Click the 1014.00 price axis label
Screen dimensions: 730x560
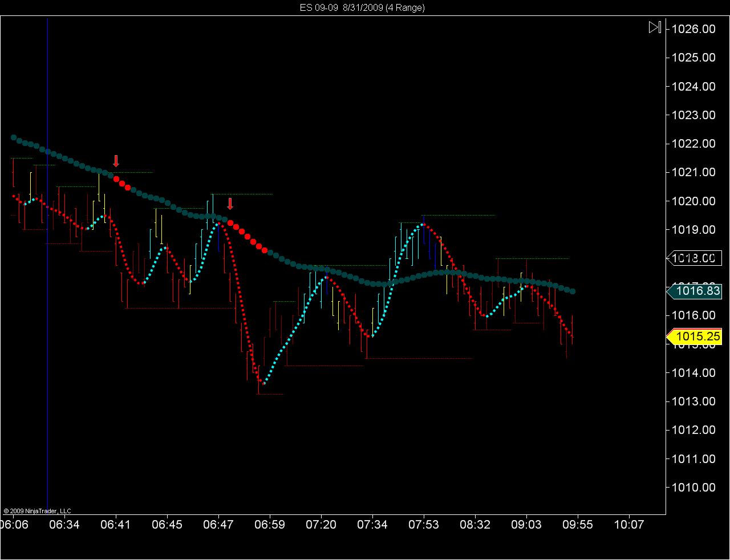coord(693,373)
